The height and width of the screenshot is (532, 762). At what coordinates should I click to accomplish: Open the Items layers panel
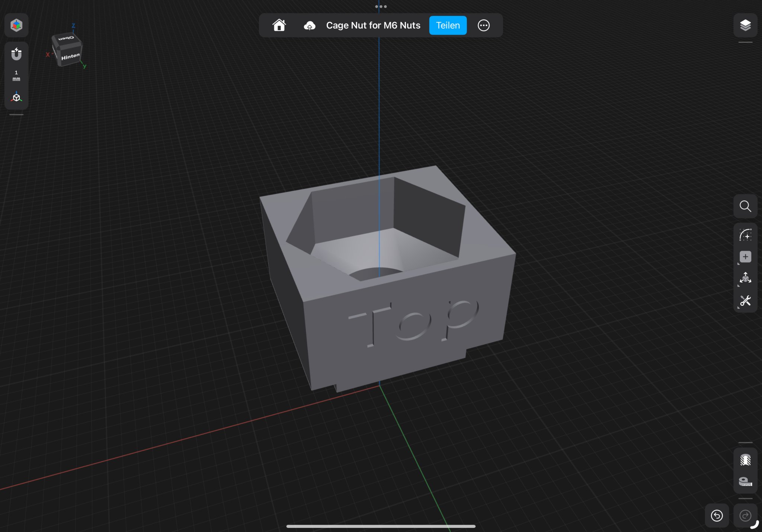(x=745, y=25)
